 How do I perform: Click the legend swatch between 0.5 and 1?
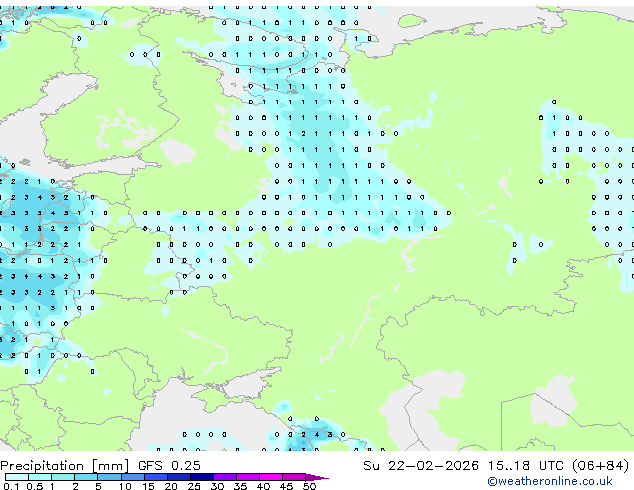click(x=40, y=477)
